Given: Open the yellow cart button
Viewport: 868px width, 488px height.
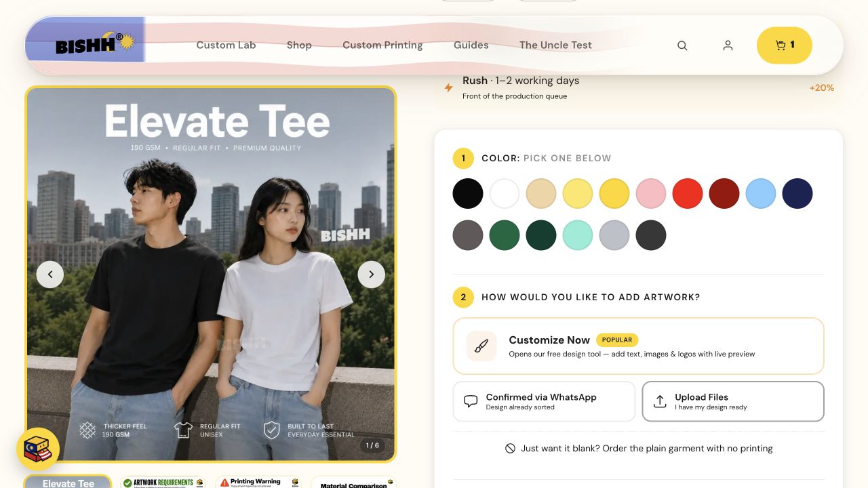Looking at the screenshot, I should pos(785,45).
